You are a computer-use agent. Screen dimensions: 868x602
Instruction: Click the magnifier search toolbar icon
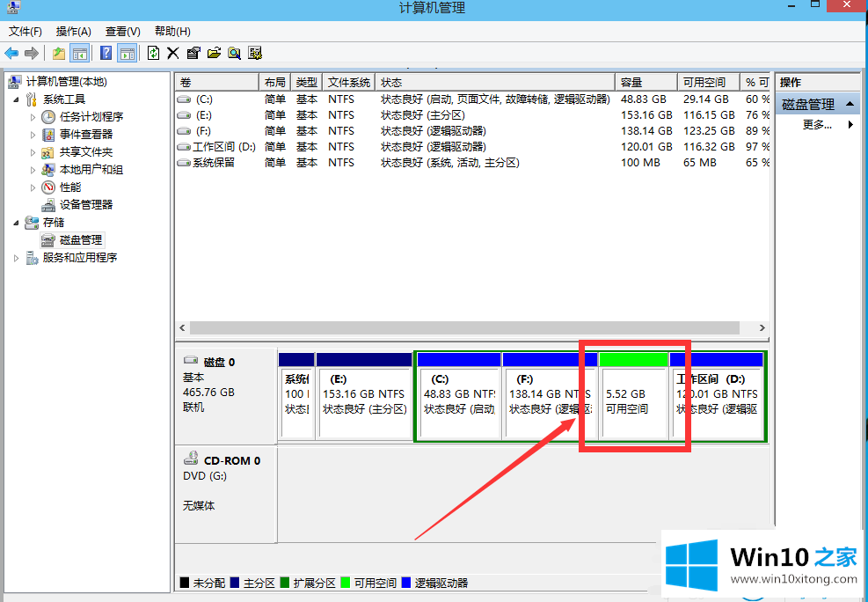click(234, 53)
